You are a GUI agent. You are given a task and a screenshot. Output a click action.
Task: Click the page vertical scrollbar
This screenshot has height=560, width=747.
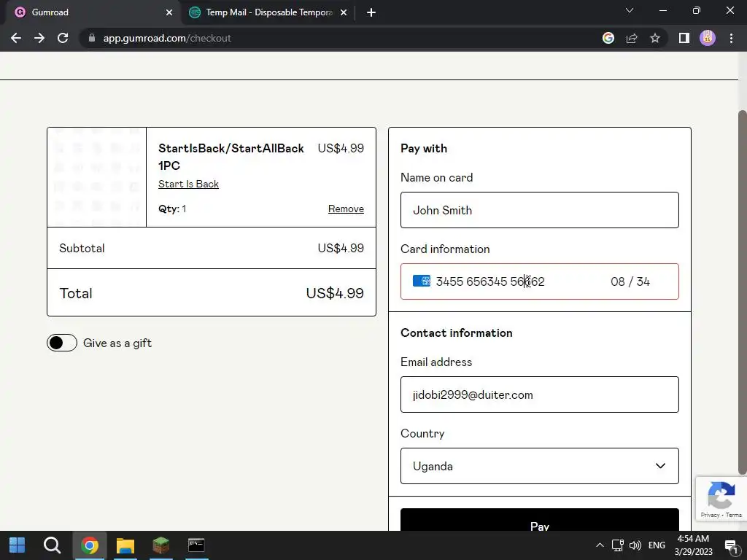click(x=742, y=292)
